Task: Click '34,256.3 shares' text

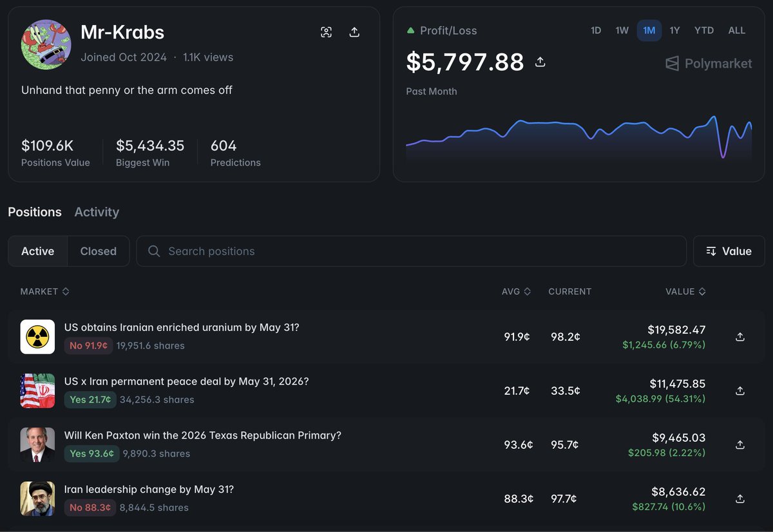Action: (157, 400)
